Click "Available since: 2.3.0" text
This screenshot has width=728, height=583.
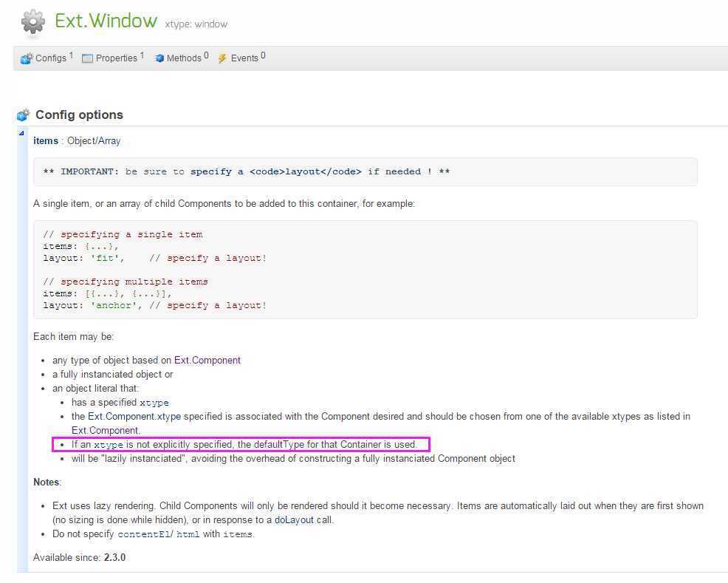click(x=80, y=557)
